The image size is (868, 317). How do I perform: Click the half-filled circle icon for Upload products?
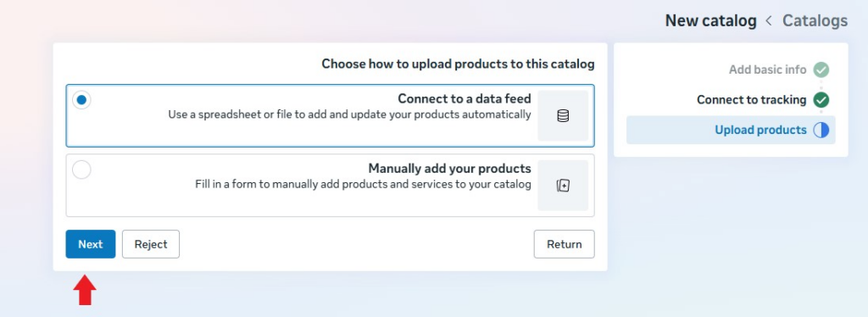pos(821,130)
